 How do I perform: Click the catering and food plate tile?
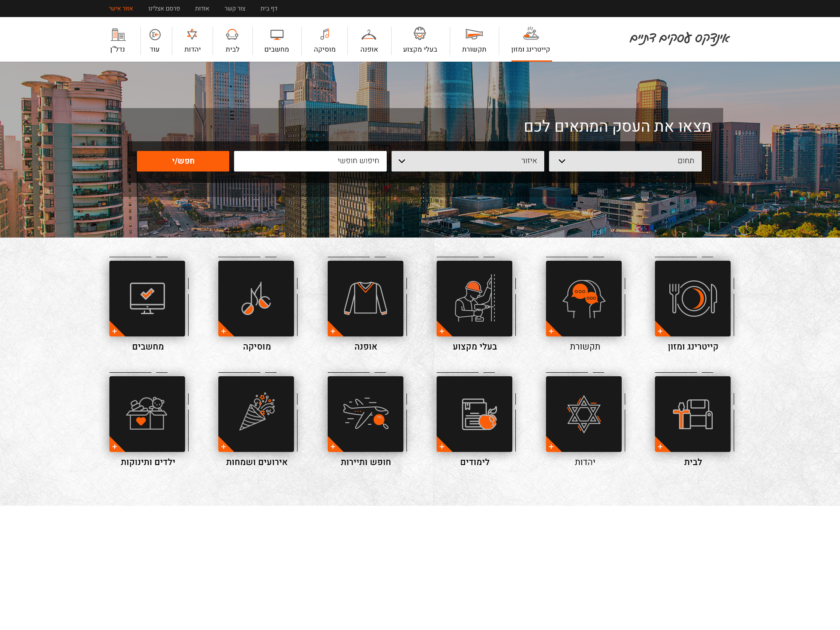pos(693,299)
